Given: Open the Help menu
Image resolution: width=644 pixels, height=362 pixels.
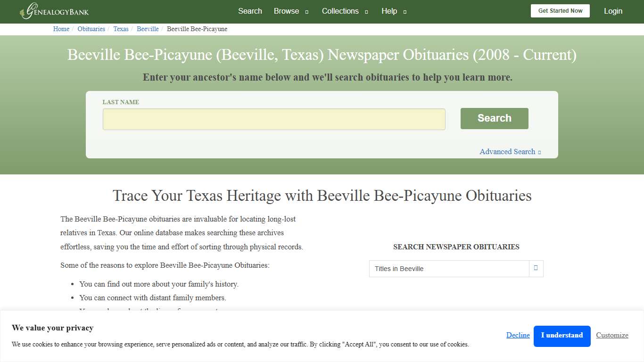Looking at the screenshot, I should click(389, 11).
